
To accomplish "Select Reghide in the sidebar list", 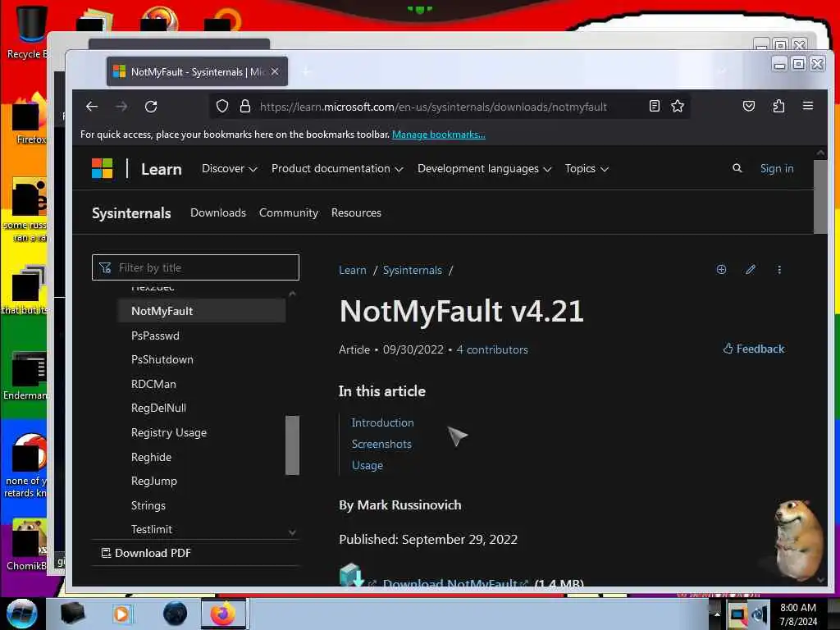I will [151, 458].
